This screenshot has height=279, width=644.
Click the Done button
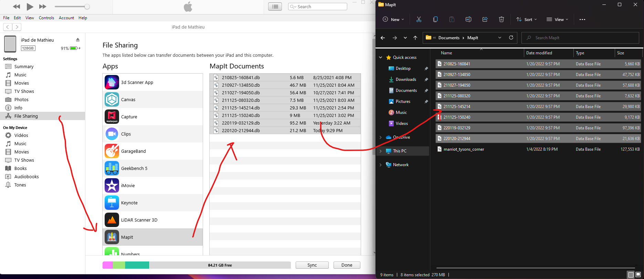347,265
